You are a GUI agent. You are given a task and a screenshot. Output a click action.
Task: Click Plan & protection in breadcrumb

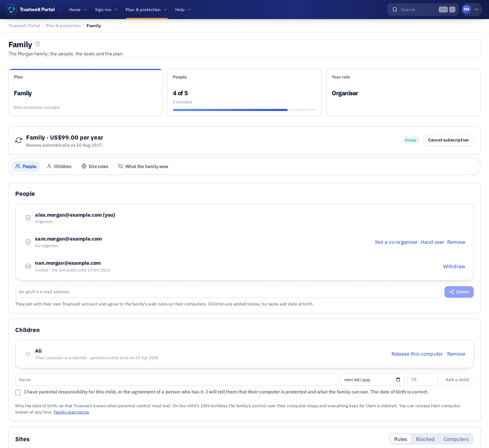coord(63,26)
